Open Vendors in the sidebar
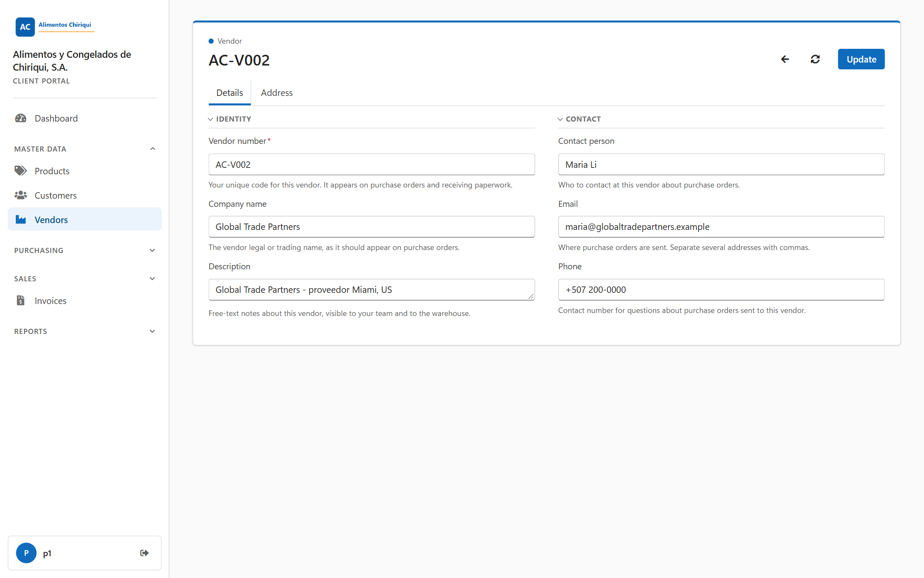 tap(85, 220)
